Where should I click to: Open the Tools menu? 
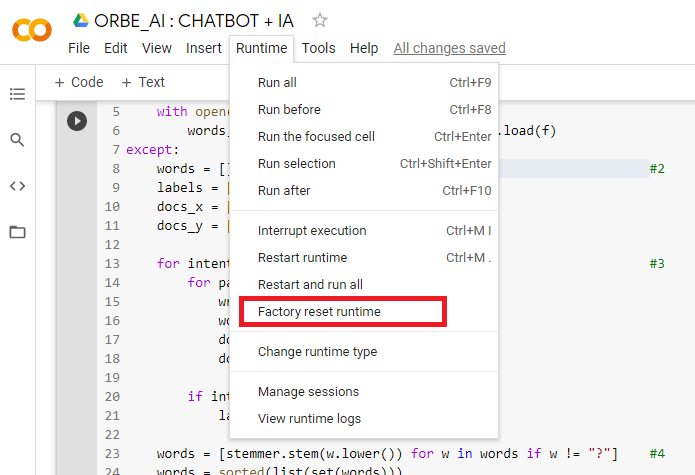point(318,48)
